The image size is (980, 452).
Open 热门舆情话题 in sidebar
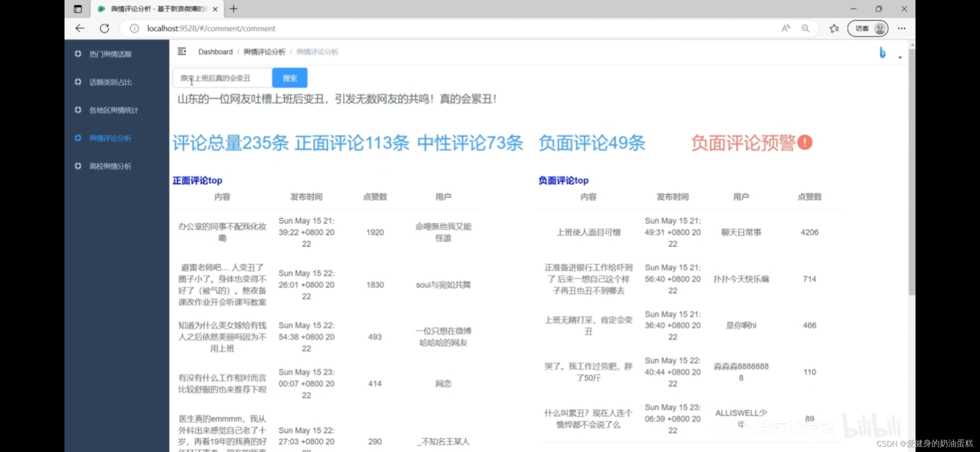coord(110,54)
